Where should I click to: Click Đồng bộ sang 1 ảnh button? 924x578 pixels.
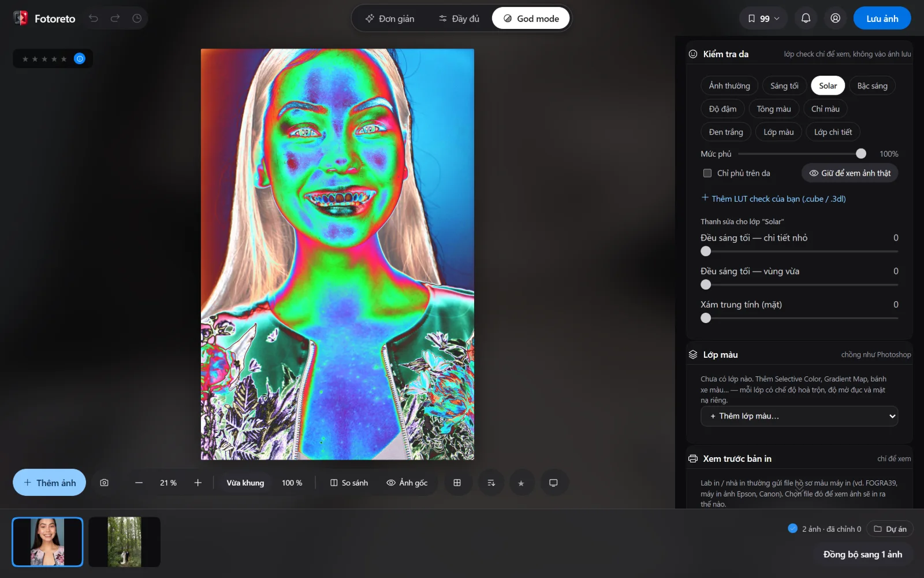862,554
